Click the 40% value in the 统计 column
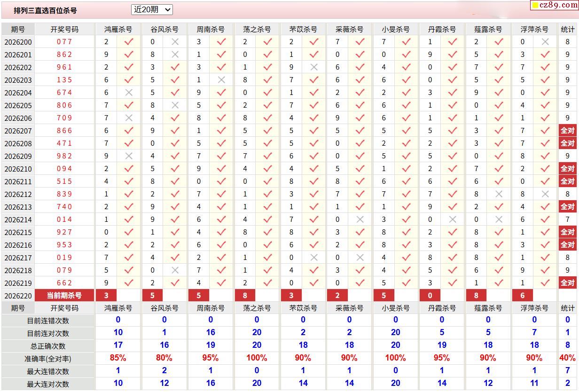 568,358
